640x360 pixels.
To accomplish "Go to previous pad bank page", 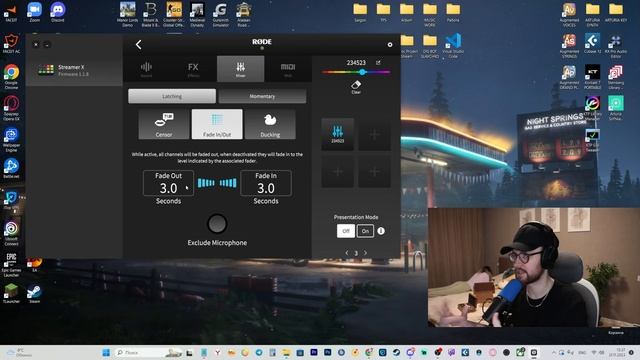I will tap(347, 253).
